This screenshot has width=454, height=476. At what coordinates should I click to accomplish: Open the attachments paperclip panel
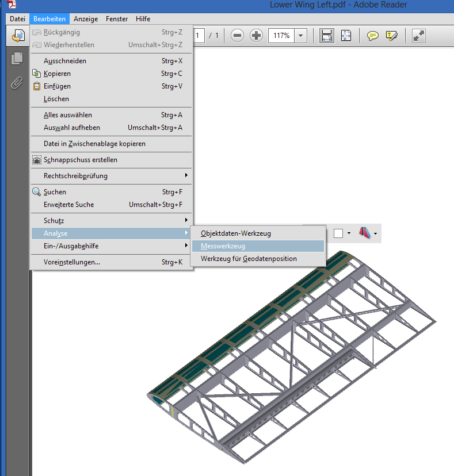(17, 83)
